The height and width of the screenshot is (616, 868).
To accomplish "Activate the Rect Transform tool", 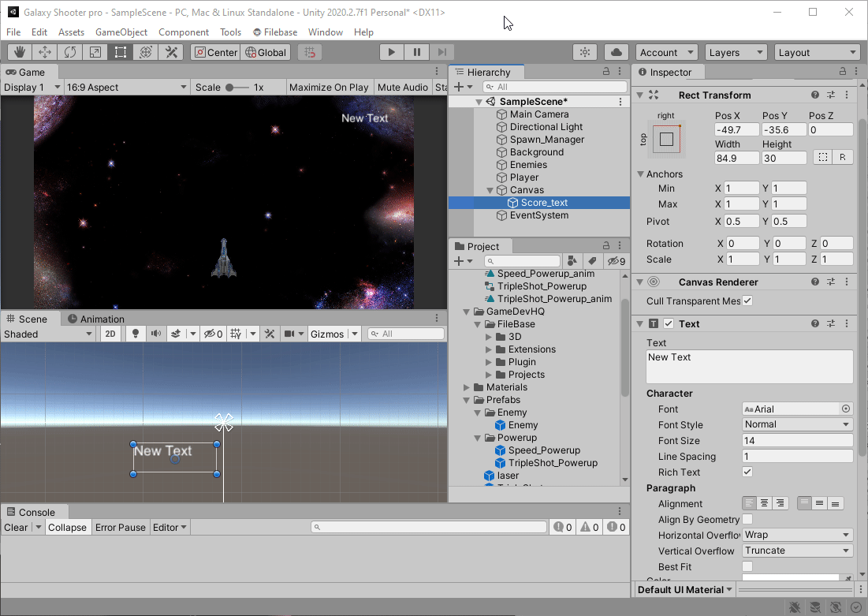I will [x=121, y=52].
